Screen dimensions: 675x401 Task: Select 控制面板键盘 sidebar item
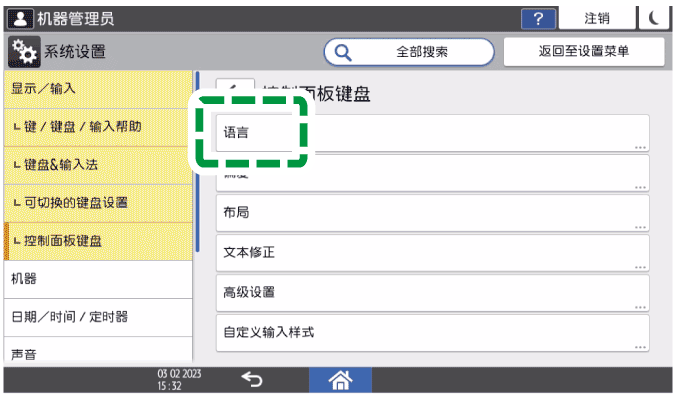(x=98, y=241)
